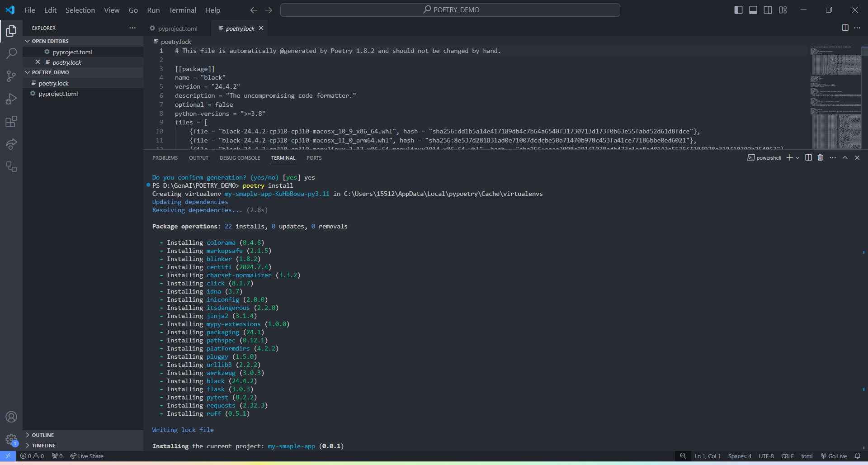Go to line via Ln 1, Col 1
The height and width of the screenshot is (465, 868).
(708, 456)
